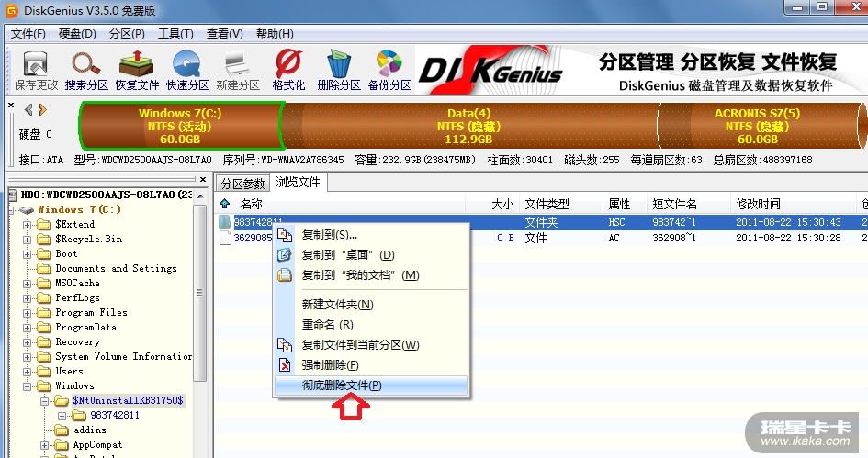The image size is (868, 458).
Task: Expand the Boot folder node
Action: [27, 254]
